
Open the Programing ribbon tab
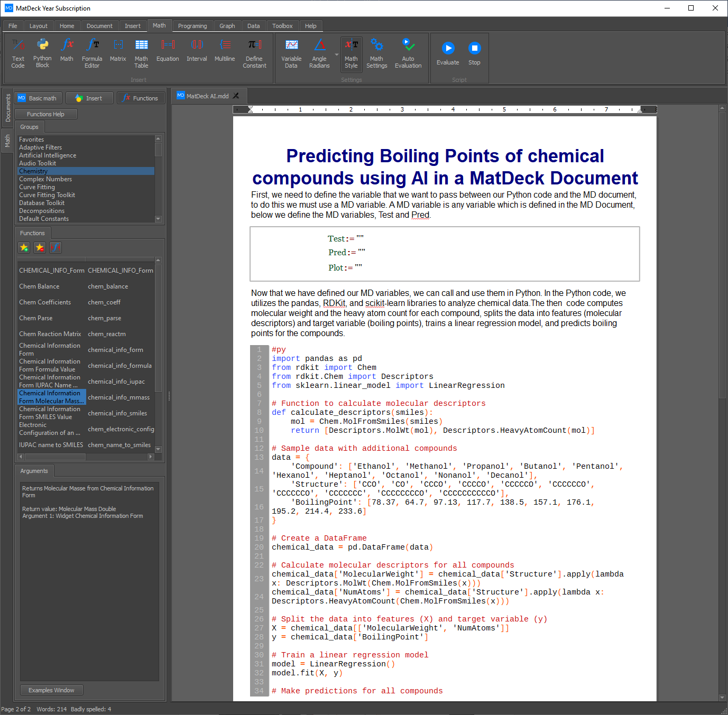[192, 26]
